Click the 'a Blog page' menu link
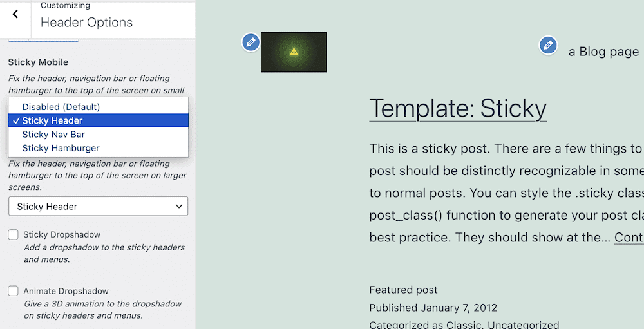This screenshot has width=644, height=329. point(603,52)
